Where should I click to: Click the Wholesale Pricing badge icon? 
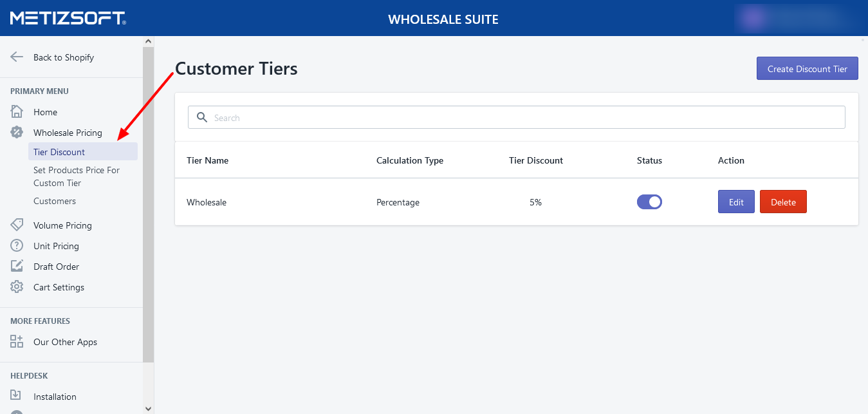(x=17, y=133)
